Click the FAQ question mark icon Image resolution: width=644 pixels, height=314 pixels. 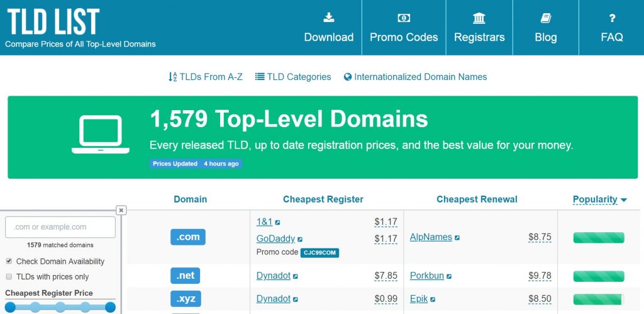[612, 18]
